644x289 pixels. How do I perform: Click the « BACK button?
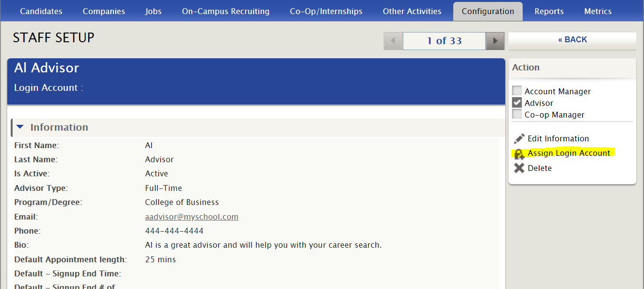(572, 40)
